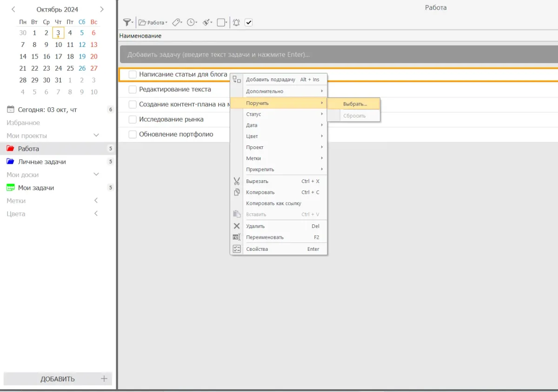Toggle the checked box in the toolbar
Viewport: 558px width, 392px height.
click(248, 22)
